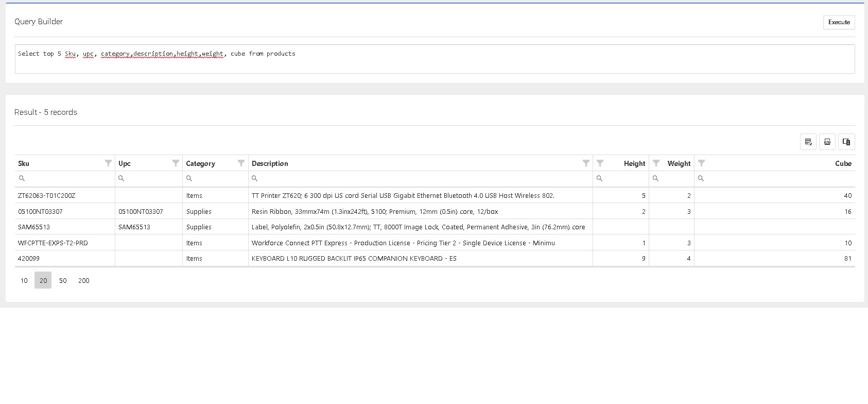The height and width of the screenshot is (404, 868).
Task: Click the Excel grid export icon
Action: point(808,142)
